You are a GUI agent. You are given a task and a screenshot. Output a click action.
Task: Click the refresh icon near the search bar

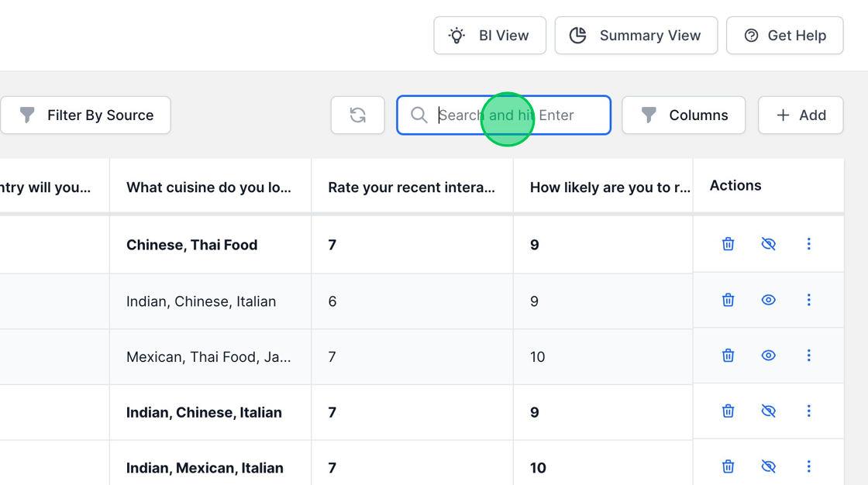pyautogui.click(x=357, y=115)
